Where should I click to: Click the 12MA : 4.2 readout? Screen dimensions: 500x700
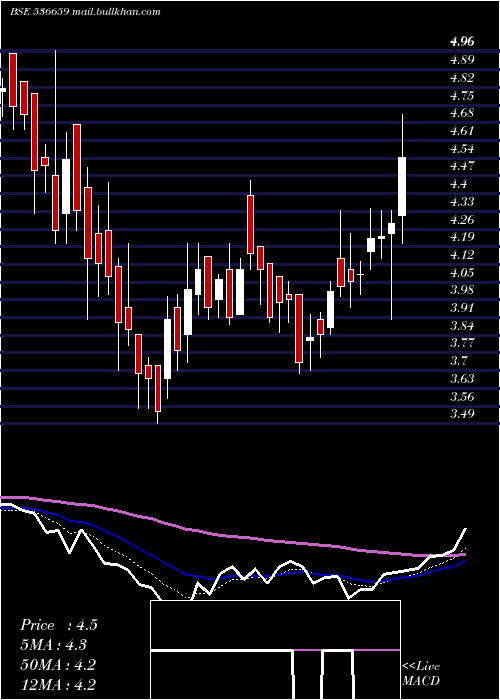[x=58, y=684]
